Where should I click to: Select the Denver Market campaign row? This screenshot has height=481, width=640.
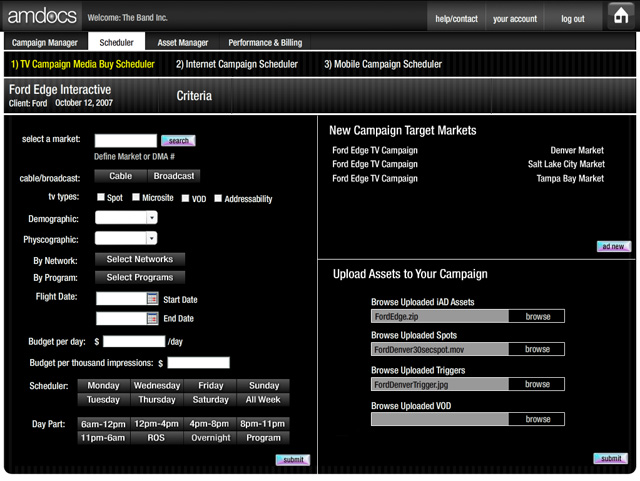point(468,150)
